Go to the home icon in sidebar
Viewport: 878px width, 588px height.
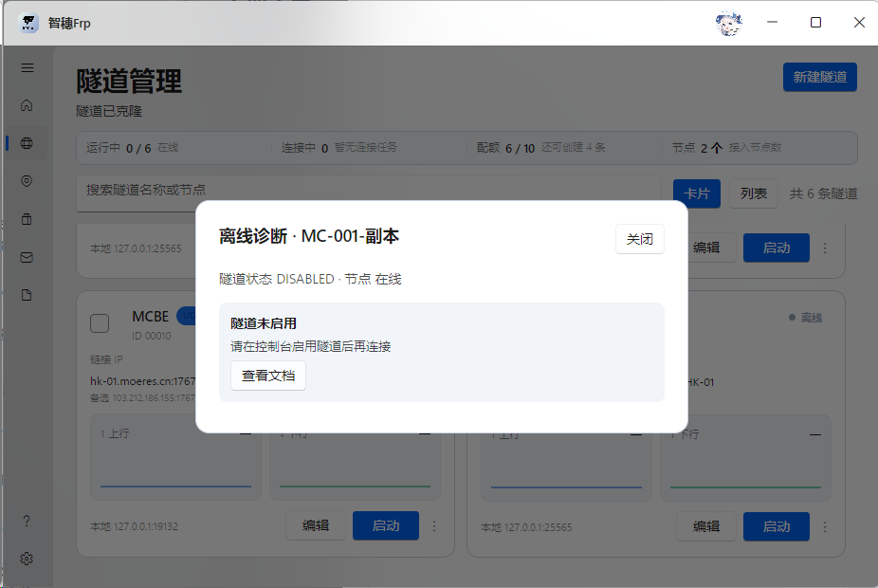coord(27,105)
